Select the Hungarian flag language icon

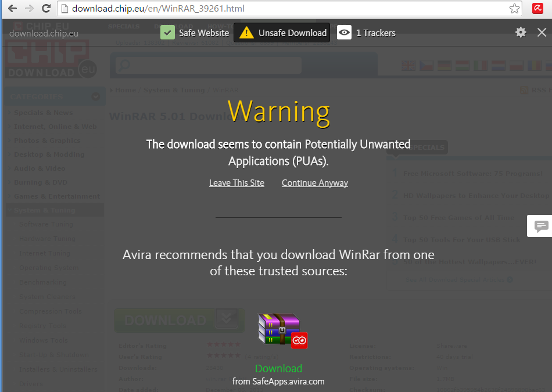(463, 66)
